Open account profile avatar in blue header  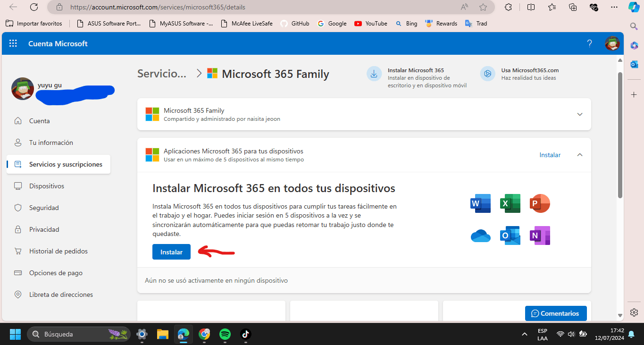tap(612, 43)
